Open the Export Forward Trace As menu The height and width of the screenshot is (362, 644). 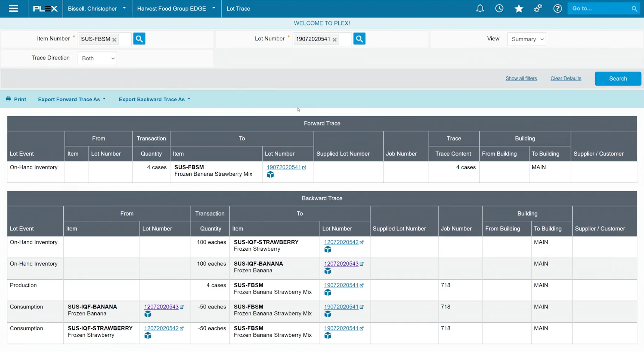72,99
